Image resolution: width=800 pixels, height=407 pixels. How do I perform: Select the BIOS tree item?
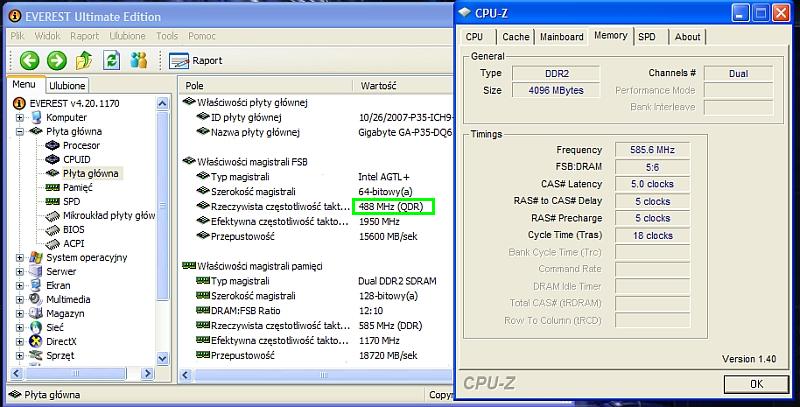pyautogui.click(x=73, y=230)
